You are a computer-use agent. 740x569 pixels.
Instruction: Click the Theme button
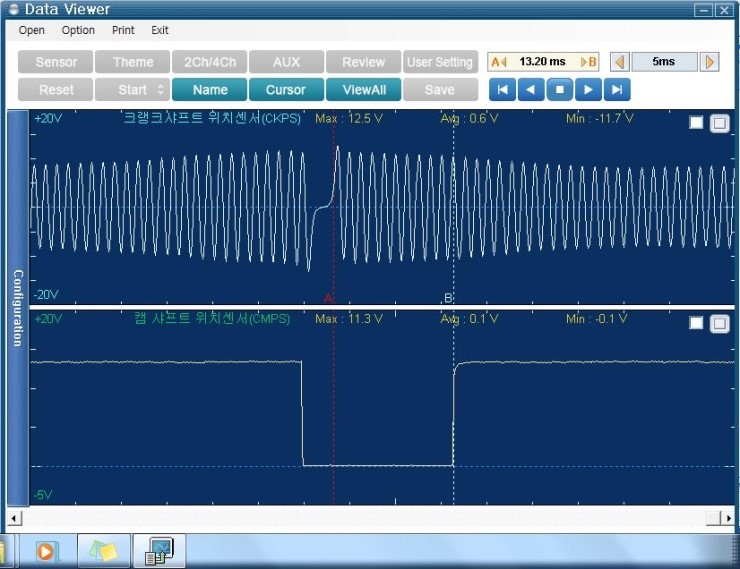(x=133, y=62)
